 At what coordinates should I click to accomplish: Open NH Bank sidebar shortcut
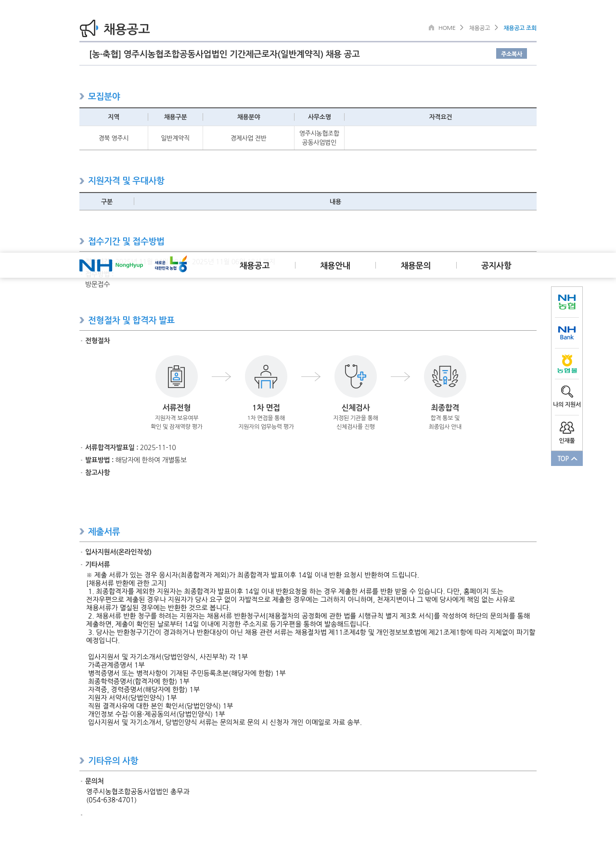567,333
